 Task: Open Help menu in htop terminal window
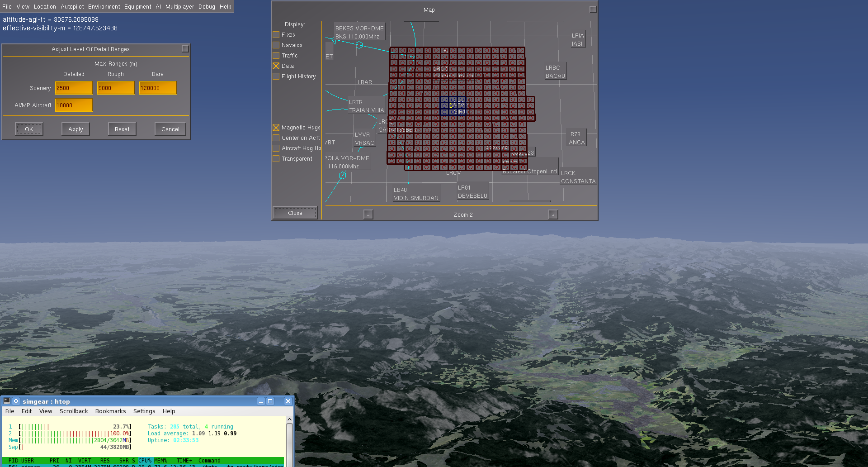(x=169, y=411)
